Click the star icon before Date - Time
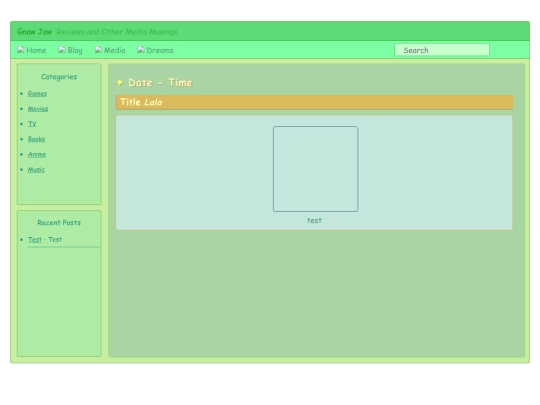Image resolution: width=540 pixels, height=405 pixels. [x=120, y=83]
